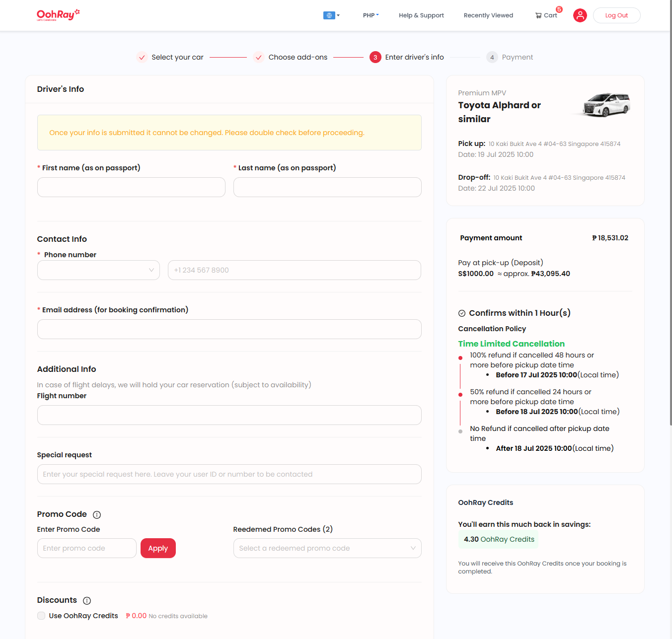Open the Discounts info tooltip icon

tap(87, 601)
